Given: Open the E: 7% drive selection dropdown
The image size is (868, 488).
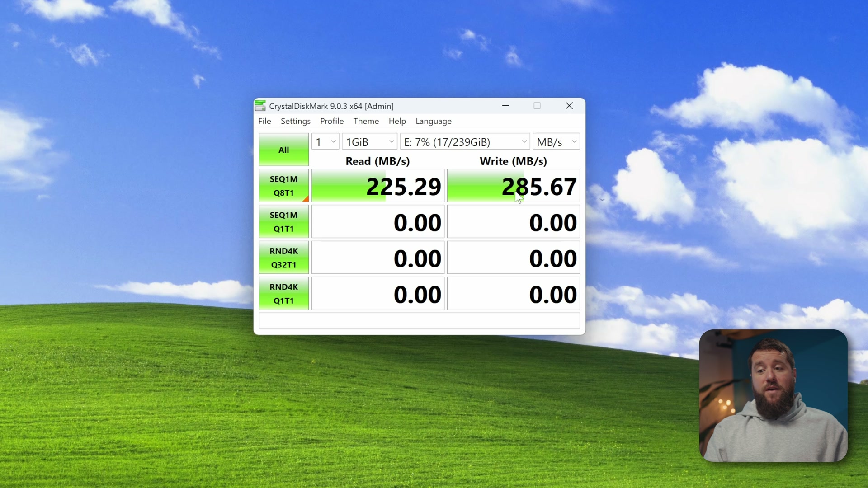Looking at the screenshot, I should [465, 142].
